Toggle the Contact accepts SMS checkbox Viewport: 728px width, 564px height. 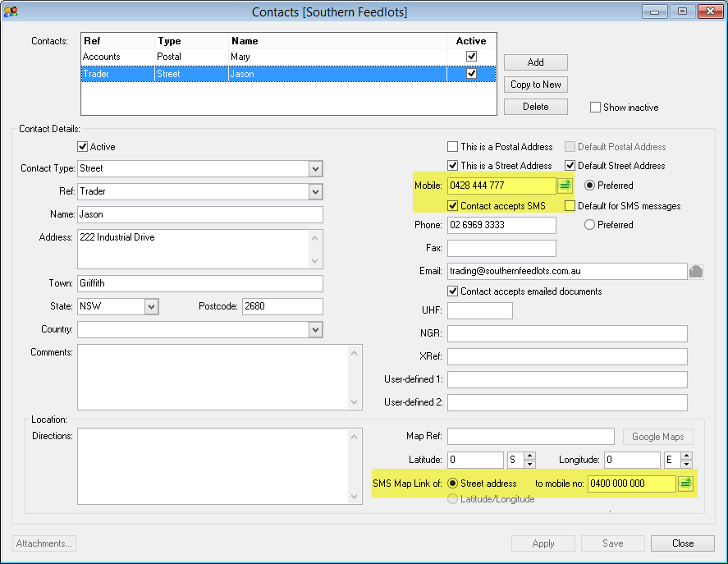coord(453,206)
